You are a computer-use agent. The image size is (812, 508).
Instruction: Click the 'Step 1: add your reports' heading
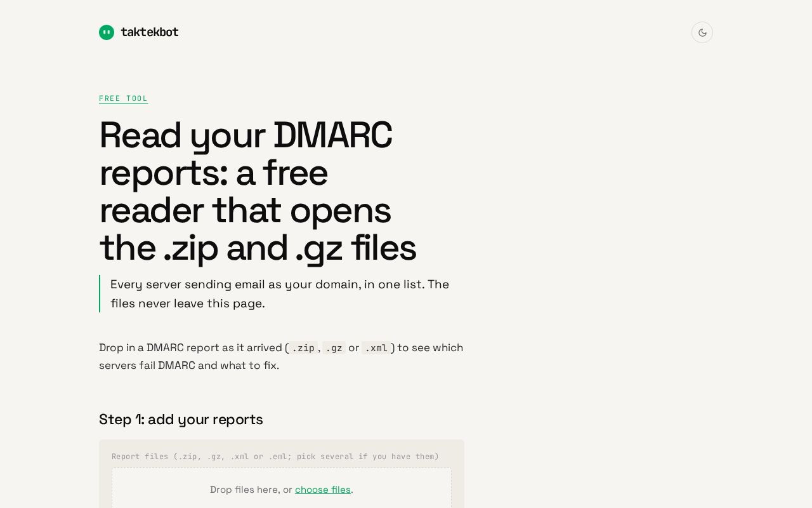tap(181, 420)
